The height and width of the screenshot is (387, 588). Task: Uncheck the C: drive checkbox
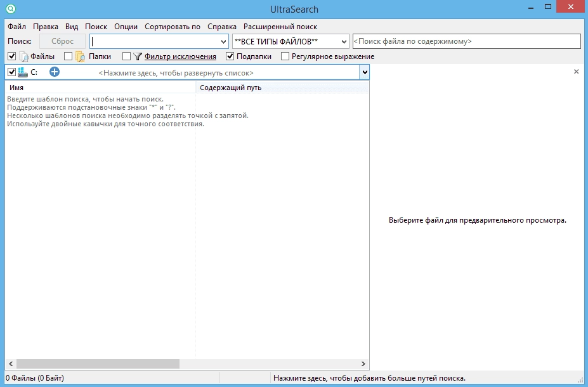click(11, 72)
